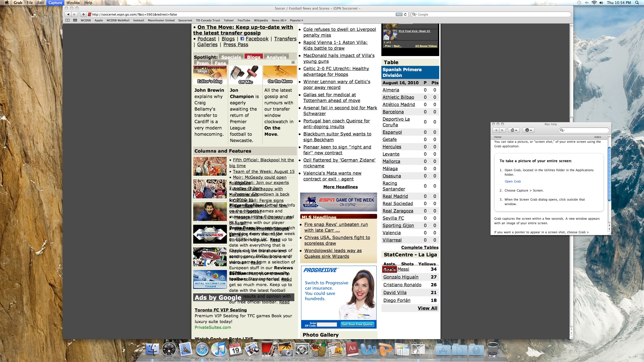Show all bookmarks with the book icon
Viewport: 644px width, 362px height.
[67, 20]
